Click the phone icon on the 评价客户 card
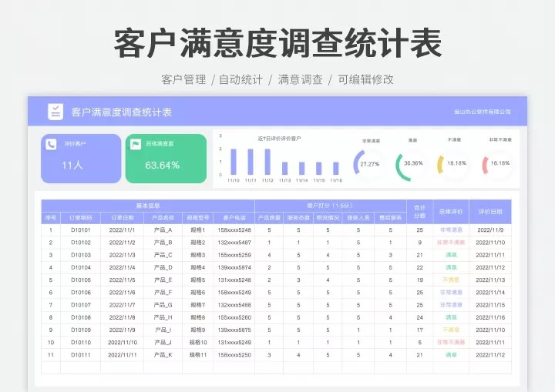Viewport: 555px width, 392px height. pyautogui.click(x=51, y=144)
